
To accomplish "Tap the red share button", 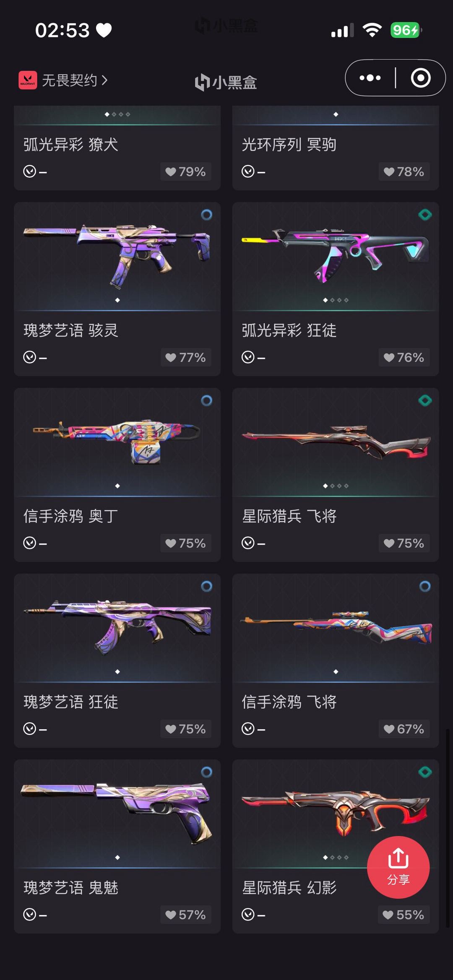I will pos(398,867).
